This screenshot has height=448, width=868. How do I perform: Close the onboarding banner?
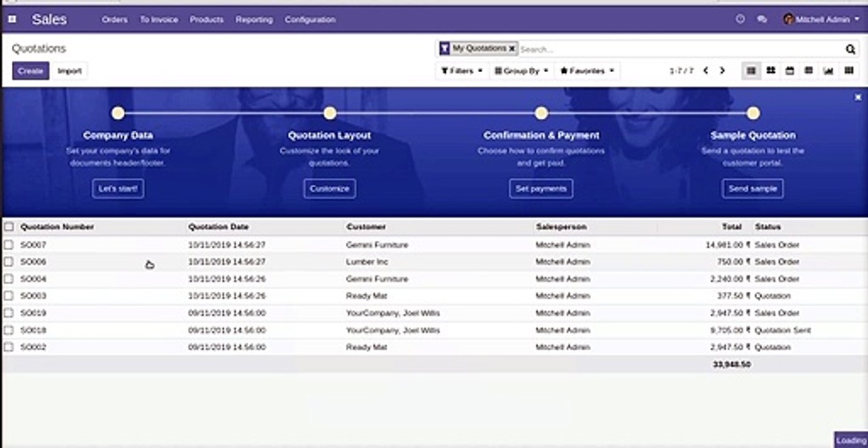tap(858, 97)
